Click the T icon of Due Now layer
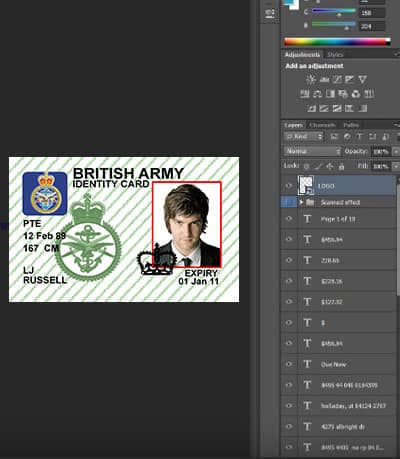 tap(307, 364)
